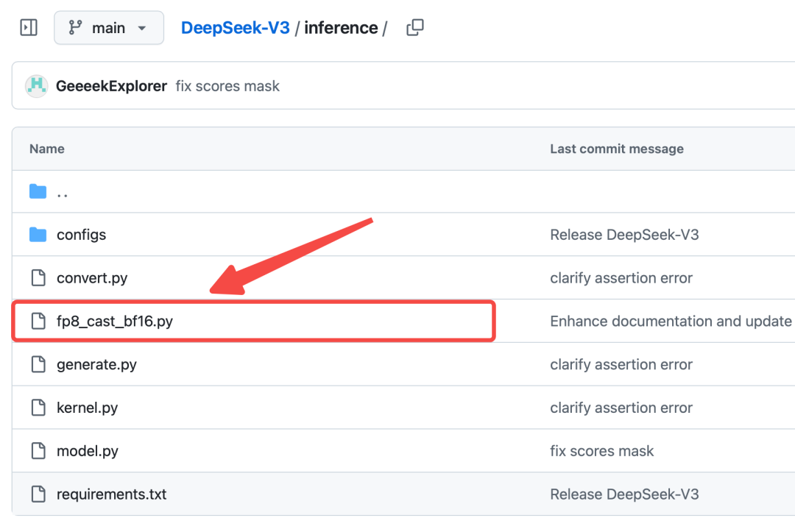795x532 pixels.
Task: Open 'clarify assertion error' commit for generate.py
Action: pyautogui.click(x=621, y=364)
